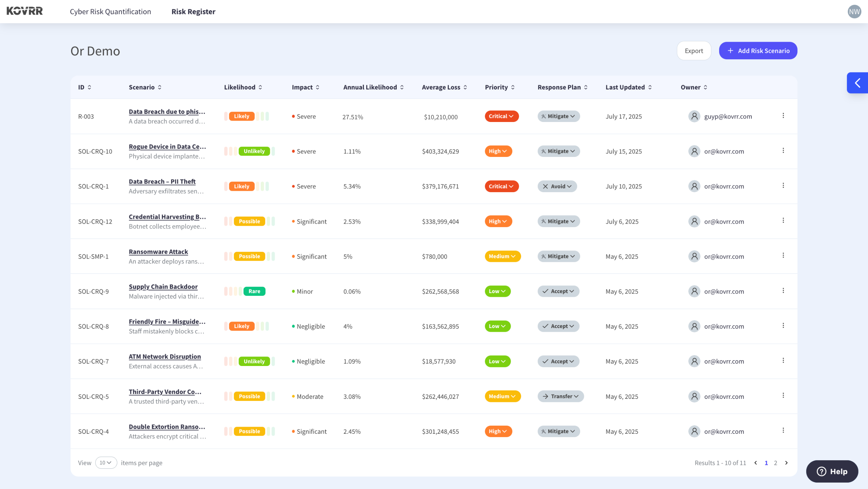Sort table by ID column arrows
The image size is (868, 489).
pos(90,87)
